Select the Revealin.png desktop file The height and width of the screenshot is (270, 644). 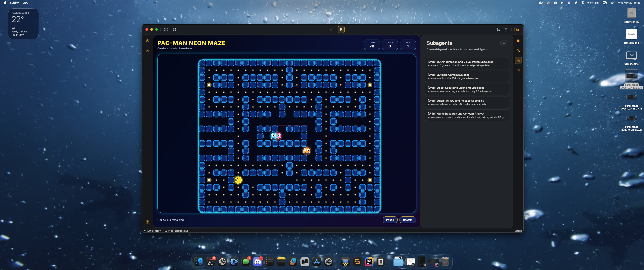click(x=631, y=37)
